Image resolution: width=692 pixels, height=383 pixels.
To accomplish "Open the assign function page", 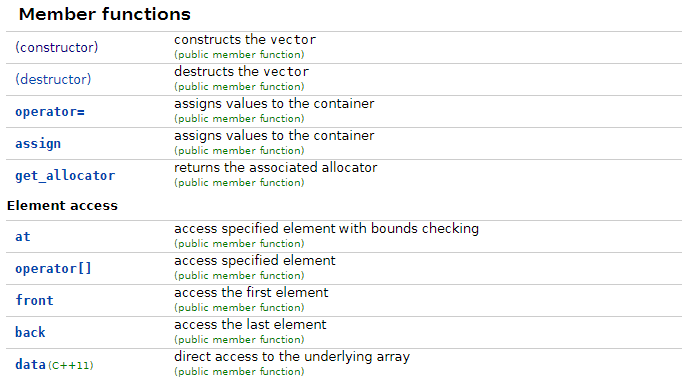I will (x=38, y=144).
